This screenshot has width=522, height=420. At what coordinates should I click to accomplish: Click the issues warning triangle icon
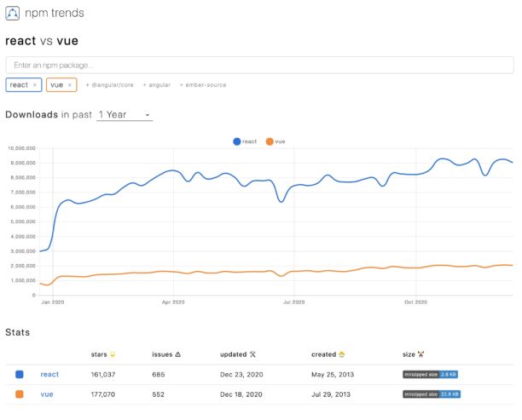177,354
